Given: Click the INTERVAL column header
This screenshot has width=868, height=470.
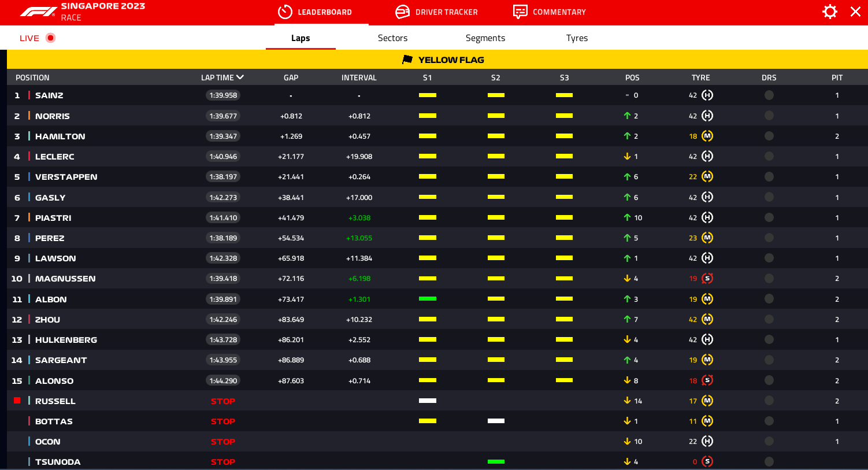Looking at the screenshot, I should pos(359,77).
